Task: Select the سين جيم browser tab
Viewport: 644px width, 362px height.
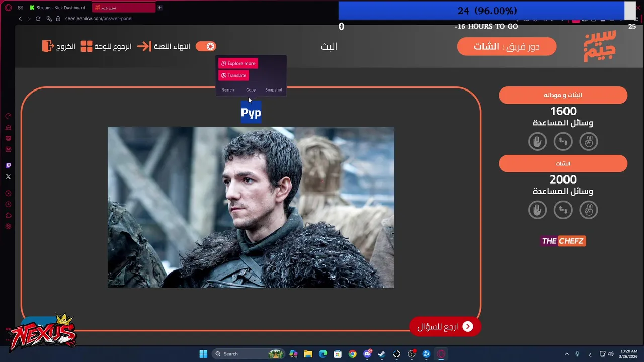Action: 123,8
